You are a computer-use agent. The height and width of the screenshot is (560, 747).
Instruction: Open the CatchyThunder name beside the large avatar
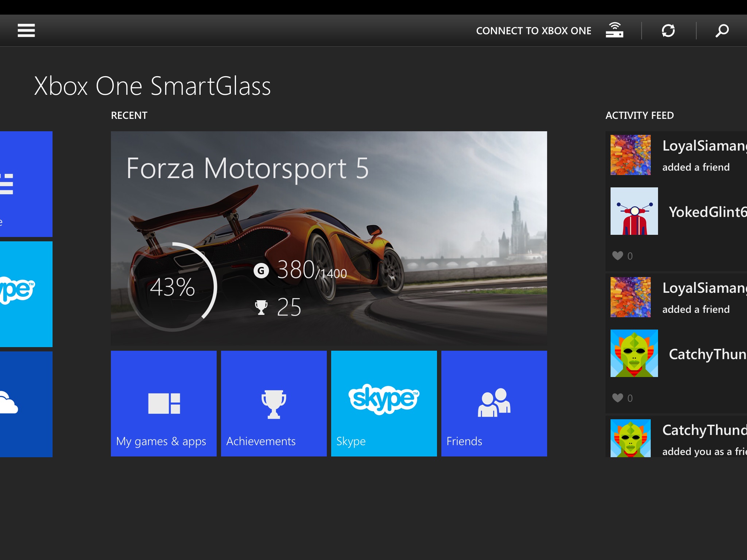click(x=708, y=354)
